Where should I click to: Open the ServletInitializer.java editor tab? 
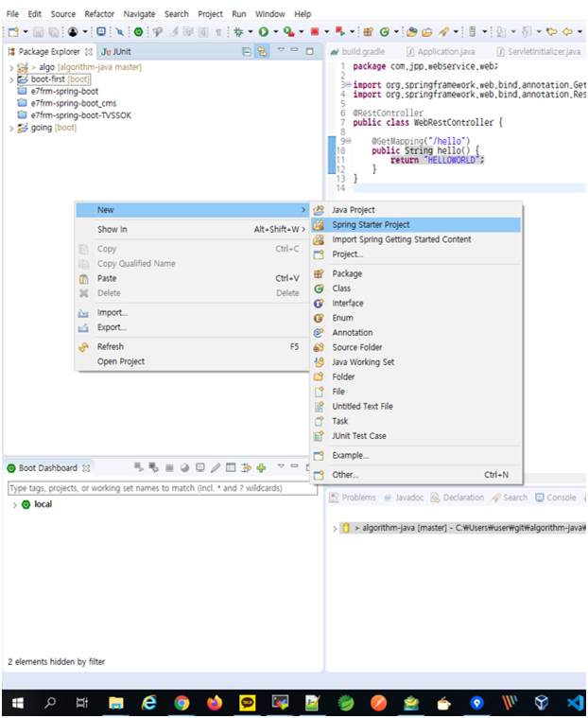click(539, 52)
